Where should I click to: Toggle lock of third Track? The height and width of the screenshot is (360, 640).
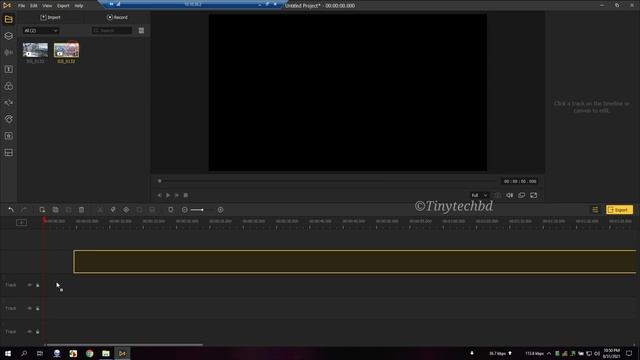[x=38, y=332]
